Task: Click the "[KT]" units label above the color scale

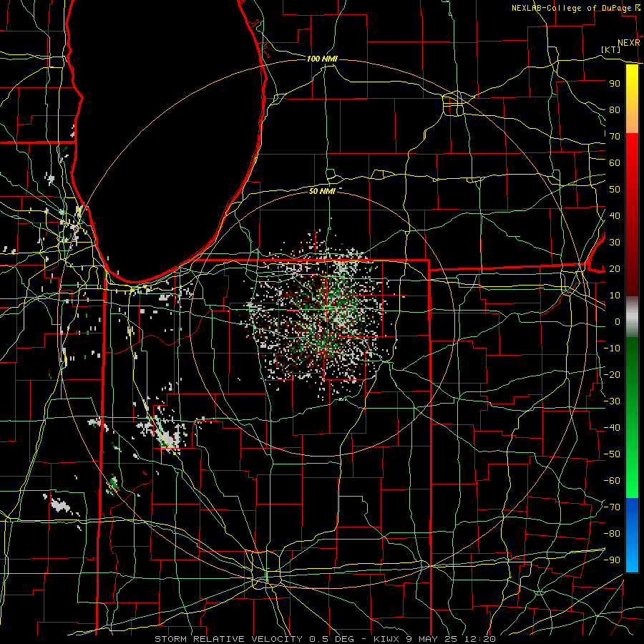Action: click(611, 49)
